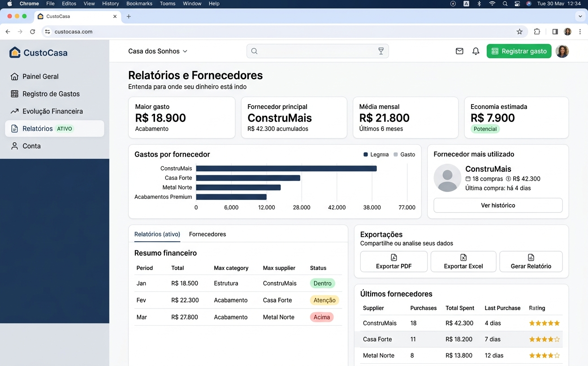Click site info icon in address bar

point(48,32)
